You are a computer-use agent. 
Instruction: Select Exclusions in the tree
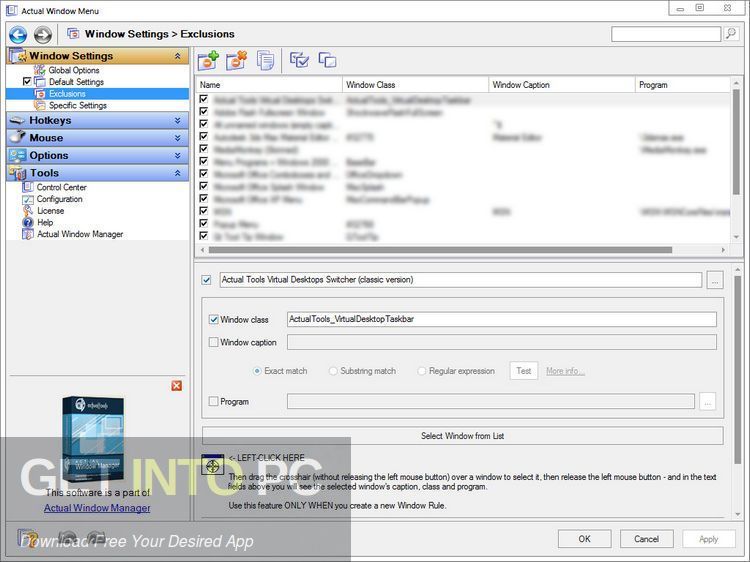[x=67, y=94]
